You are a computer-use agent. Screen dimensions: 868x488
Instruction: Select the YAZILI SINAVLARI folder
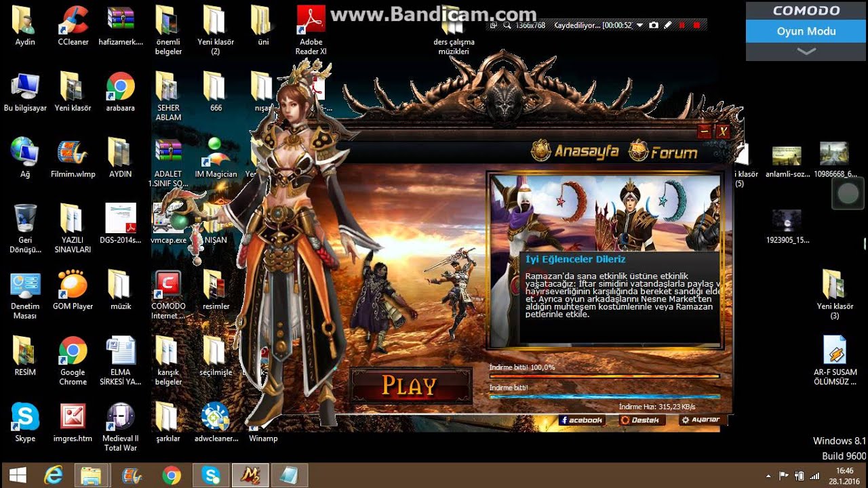click(73, 228)
